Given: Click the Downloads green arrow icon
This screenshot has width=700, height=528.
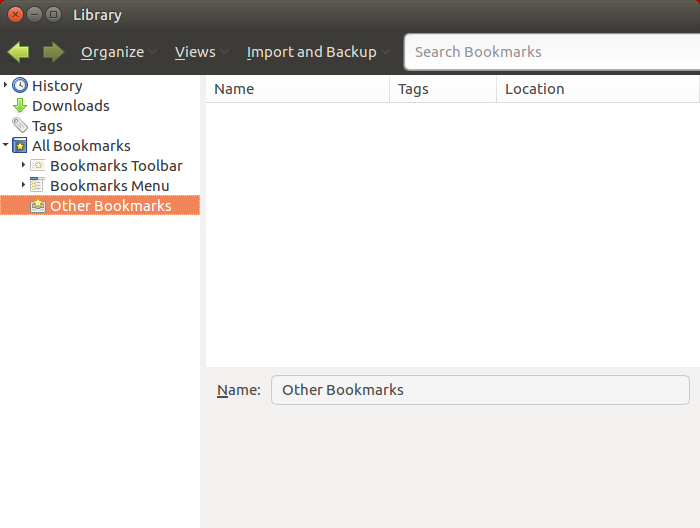Looking at the screenshot, I should [20, 105].
